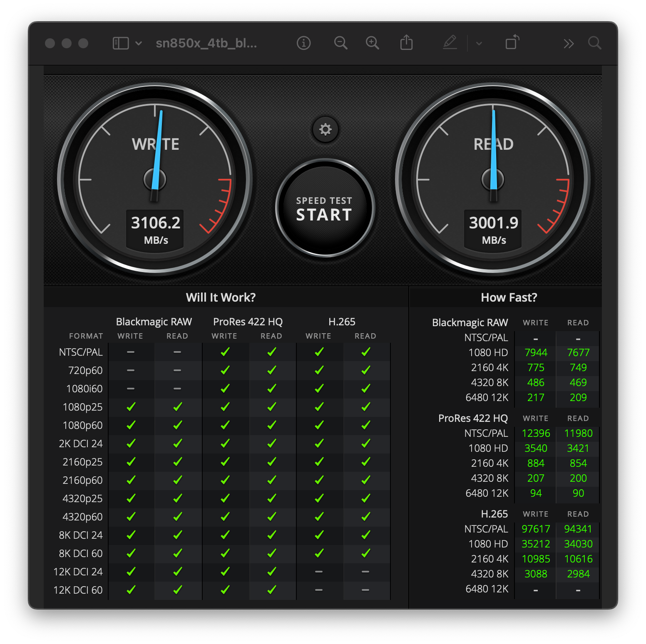Screen dimensions: 646x644
Task: Click Blackmagic RAW 2160 4K write value 775
Action: [x=536, y=368]
